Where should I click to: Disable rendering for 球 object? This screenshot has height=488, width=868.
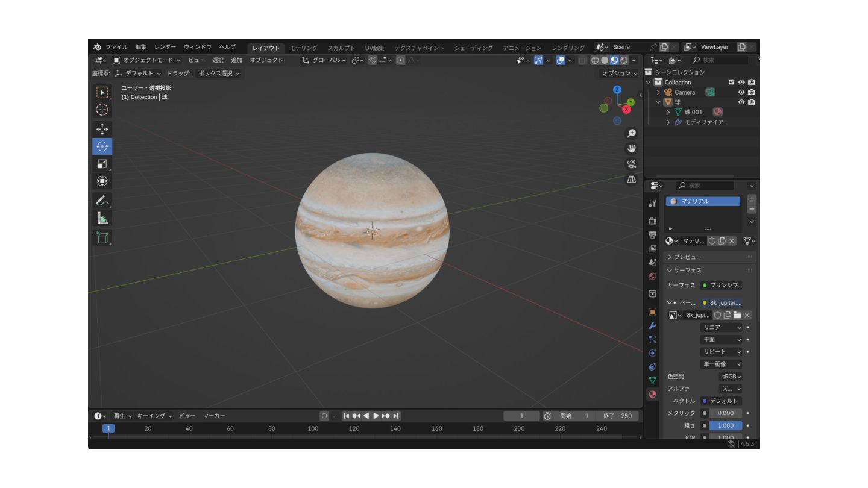752,102
